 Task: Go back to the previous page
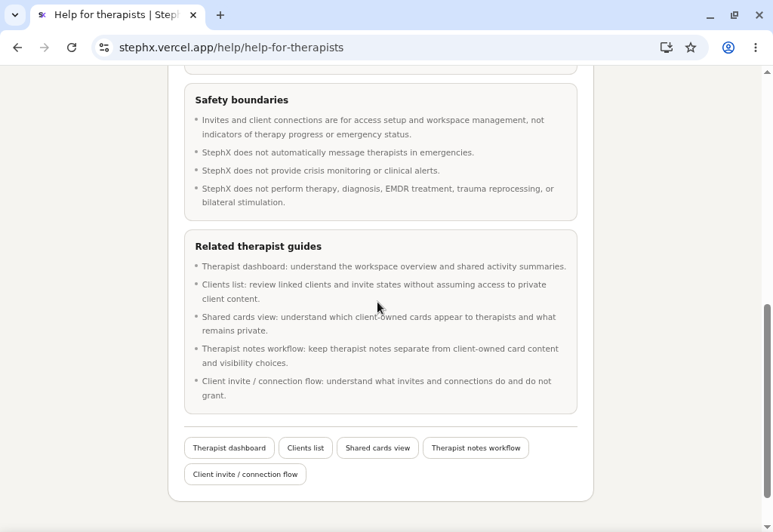pos(17,48)
